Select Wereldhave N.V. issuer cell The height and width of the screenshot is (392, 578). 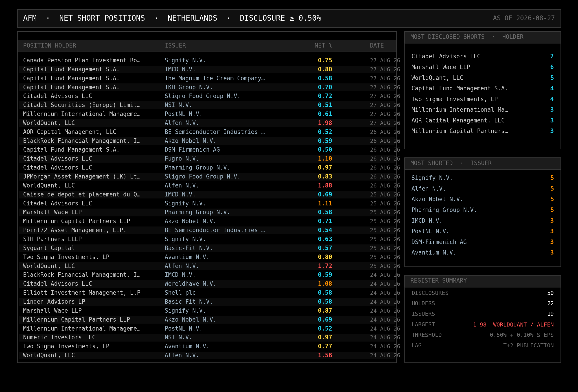click(x=190, y=284)
